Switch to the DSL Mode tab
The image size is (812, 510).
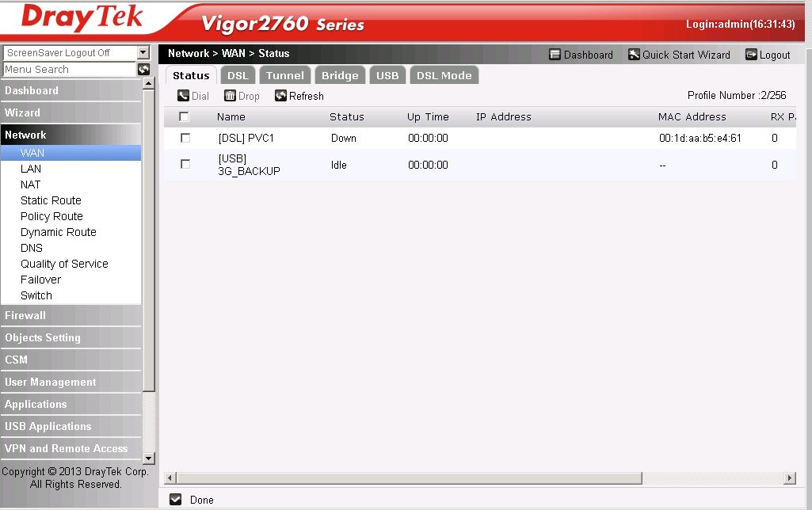pyautogui.click(x=444, y=75)
